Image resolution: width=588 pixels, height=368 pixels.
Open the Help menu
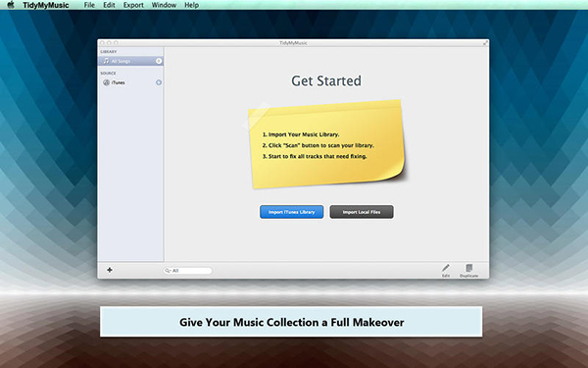192,5
